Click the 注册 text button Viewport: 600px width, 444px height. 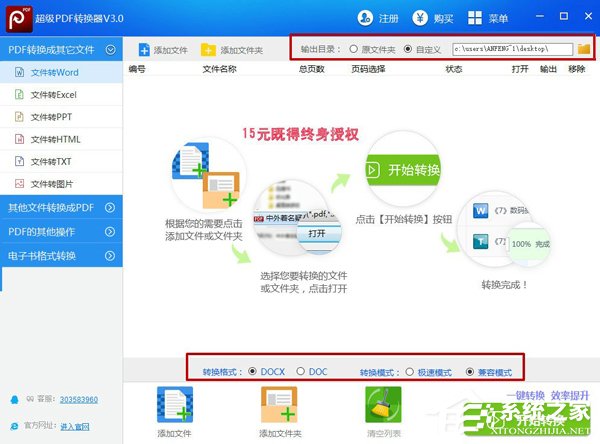[388, 18]
